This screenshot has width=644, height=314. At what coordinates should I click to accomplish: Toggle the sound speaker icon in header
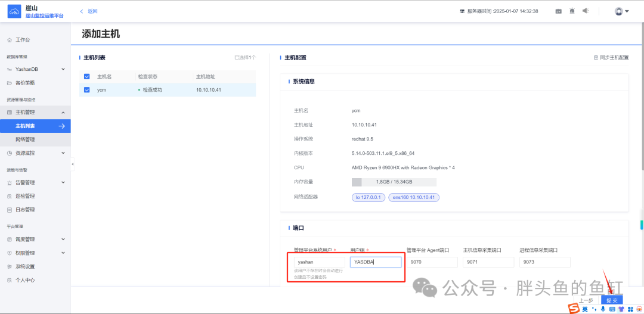[x=586, y=11]
